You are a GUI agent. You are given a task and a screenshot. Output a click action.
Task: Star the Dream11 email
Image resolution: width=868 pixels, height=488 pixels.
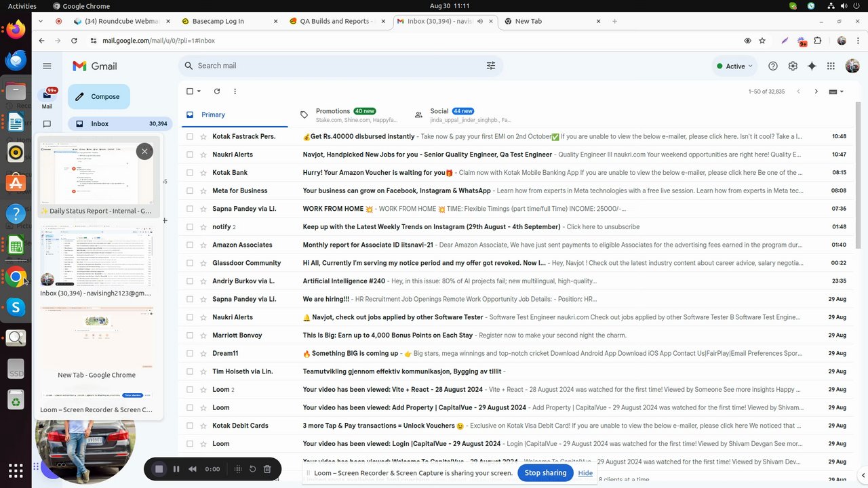click(x=203, y=353)
